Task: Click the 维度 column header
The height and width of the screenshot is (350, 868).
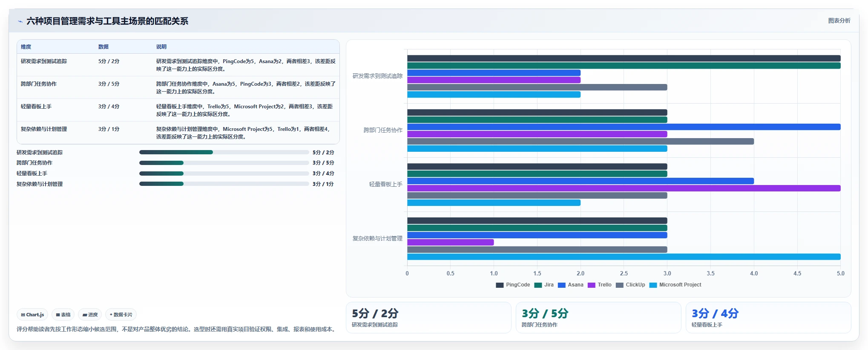Action: point(26,47)
